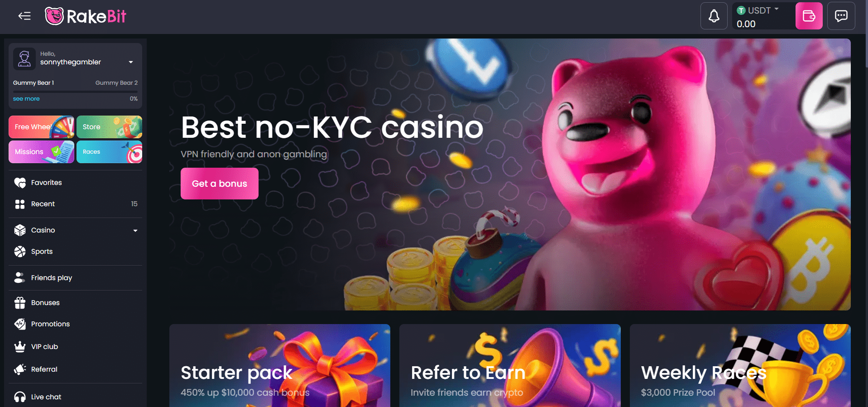868x407 pixels.
Task: Expand the Casino menu arrow
Action: point(135,231)
